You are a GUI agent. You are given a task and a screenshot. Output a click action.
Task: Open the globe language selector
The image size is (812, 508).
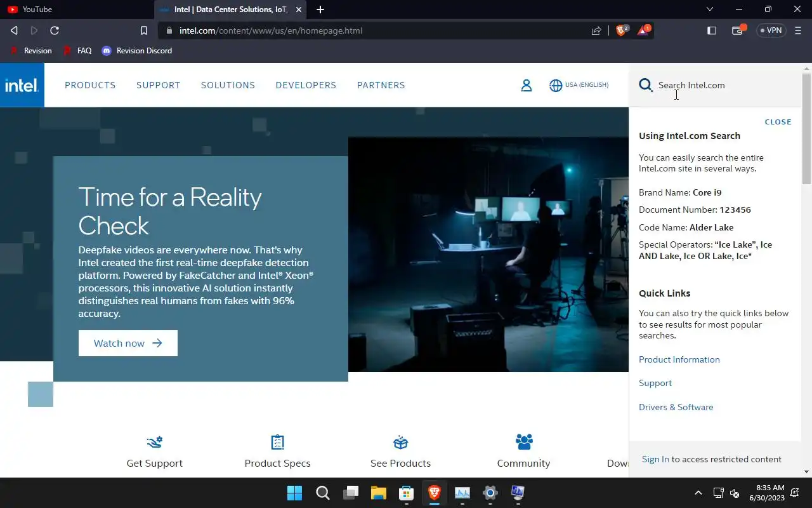[x=556, y=85]
